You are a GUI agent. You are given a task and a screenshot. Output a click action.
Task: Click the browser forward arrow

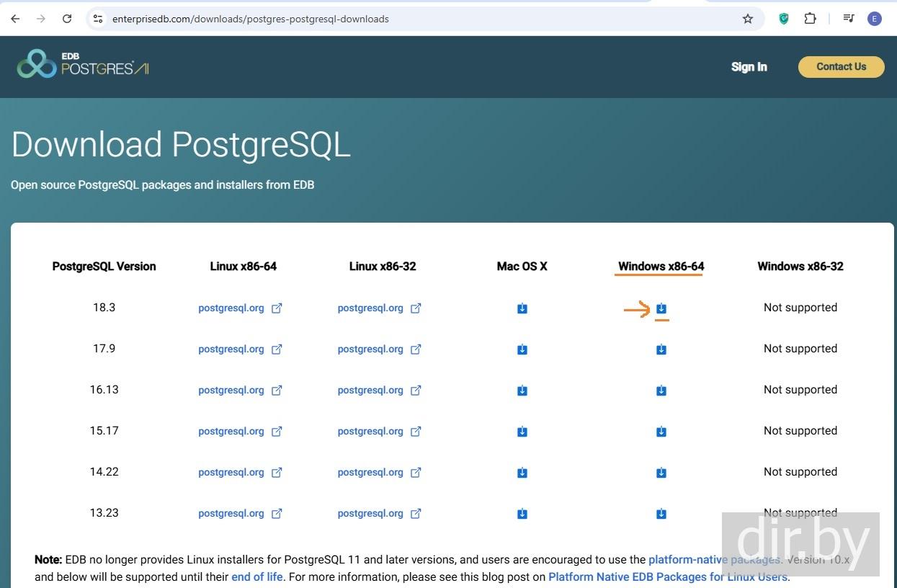tap(41, 19)
